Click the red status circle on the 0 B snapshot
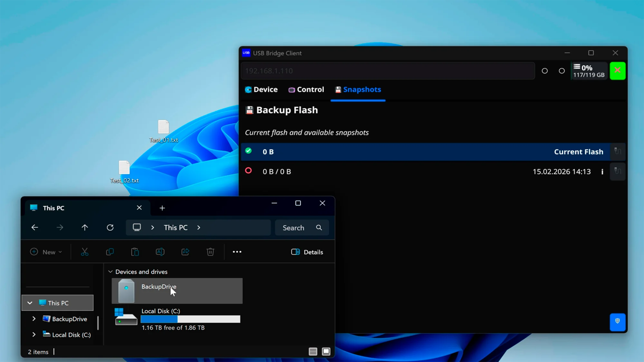Viewport: 644px width, 362px height. (248, 171)
